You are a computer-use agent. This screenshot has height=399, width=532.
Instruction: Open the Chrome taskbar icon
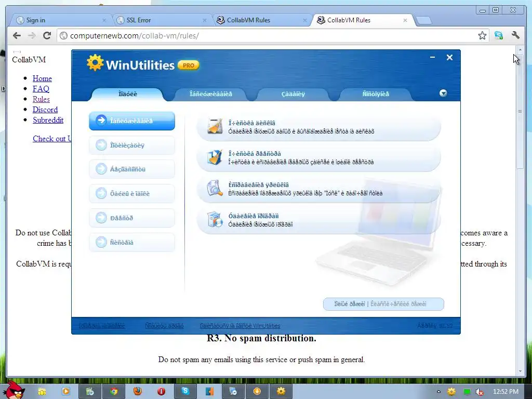click(x=114, y=392)
